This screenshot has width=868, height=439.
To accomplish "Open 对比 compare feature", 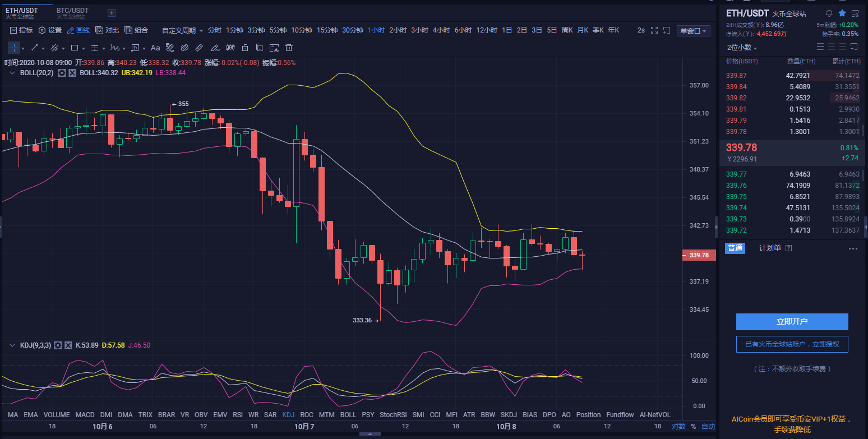I will [107, 30].
